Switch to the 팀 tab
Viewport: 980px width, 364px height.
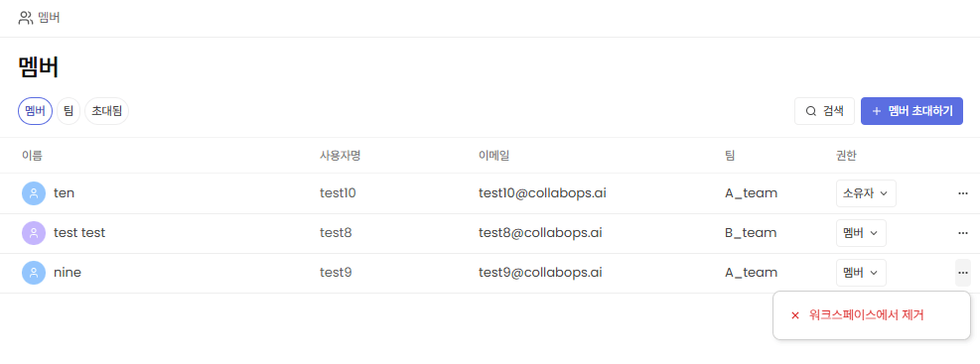[x=69, y=111]
